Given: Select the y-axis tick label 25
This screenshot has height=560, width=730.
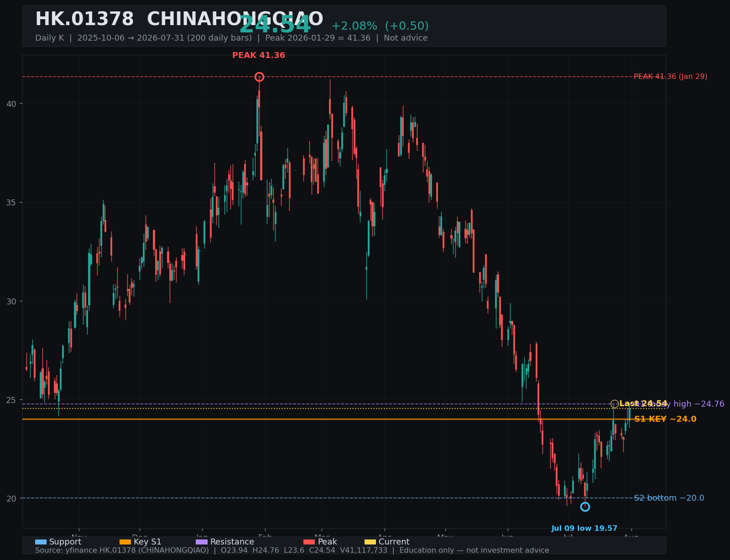Looking at the screenshot, I should (x=11, y=400).
